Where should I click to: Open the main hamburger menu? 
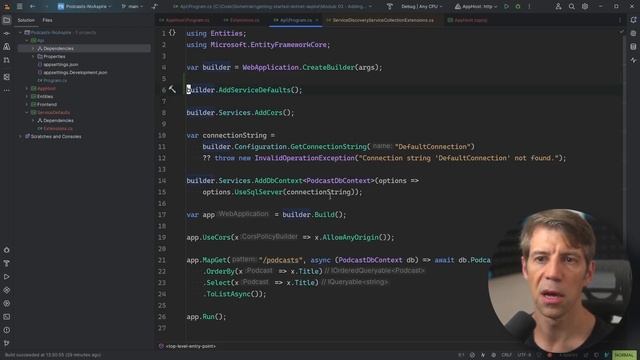(x=19, y=6)
